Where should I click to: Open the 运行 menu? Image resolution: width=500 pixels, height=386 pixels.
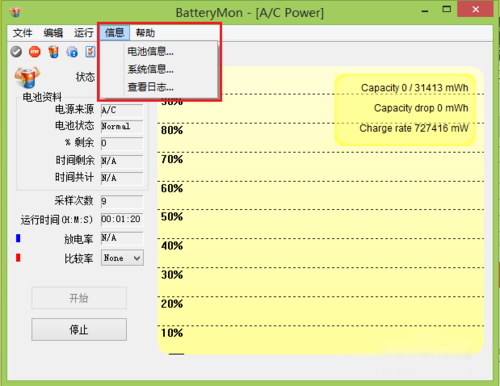coord(83,33)
